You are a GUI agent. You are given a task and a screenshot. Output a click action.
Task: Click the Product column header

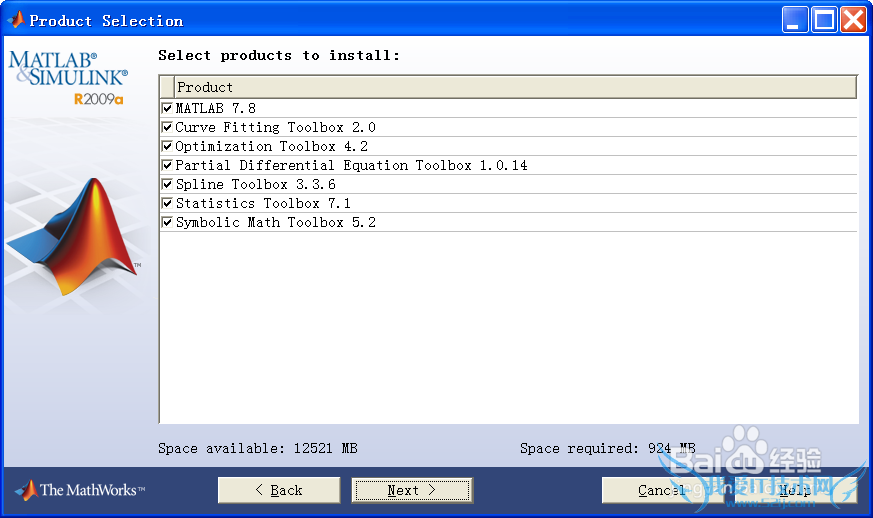(516, 87)
